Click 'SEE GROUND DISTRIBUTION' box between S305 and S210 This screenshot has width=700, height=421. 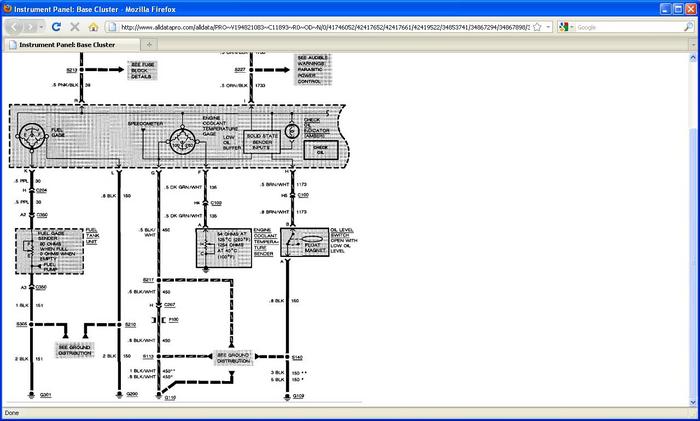tap(75, 350)
